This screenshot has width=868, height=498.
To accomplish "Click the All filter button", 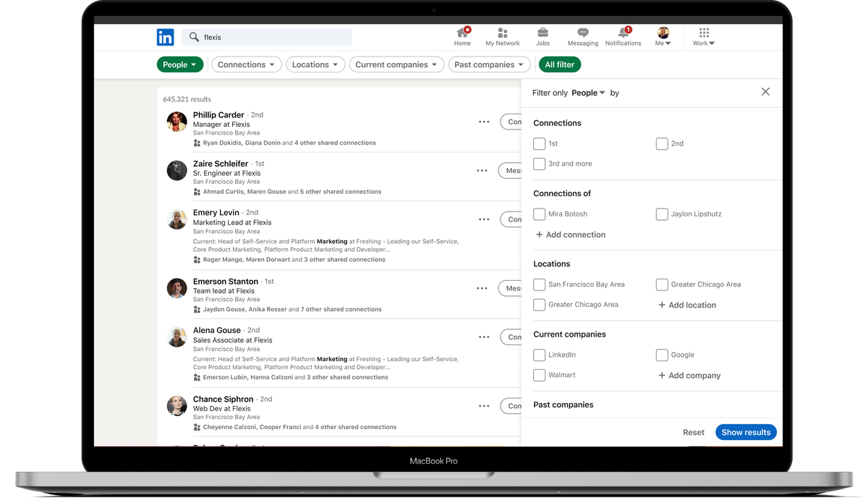I will [x=560, y=64].
